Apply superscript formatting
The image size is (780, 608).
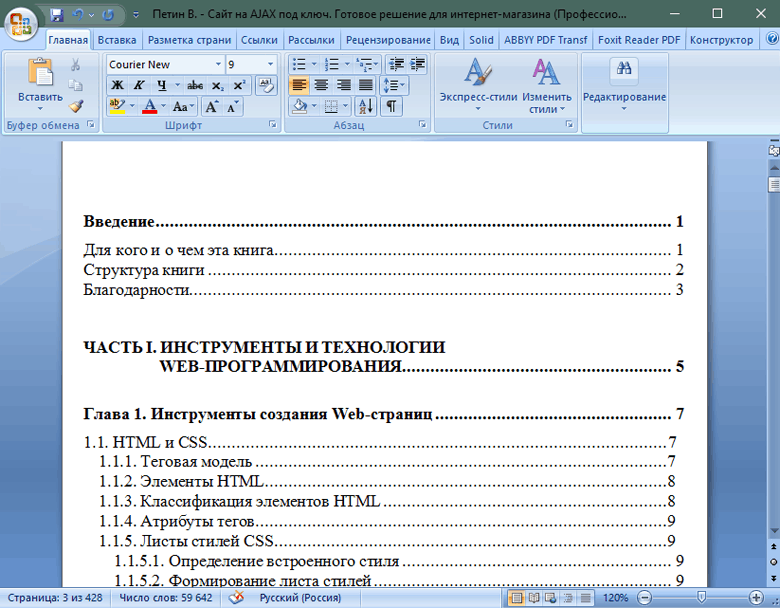point(239,86)
